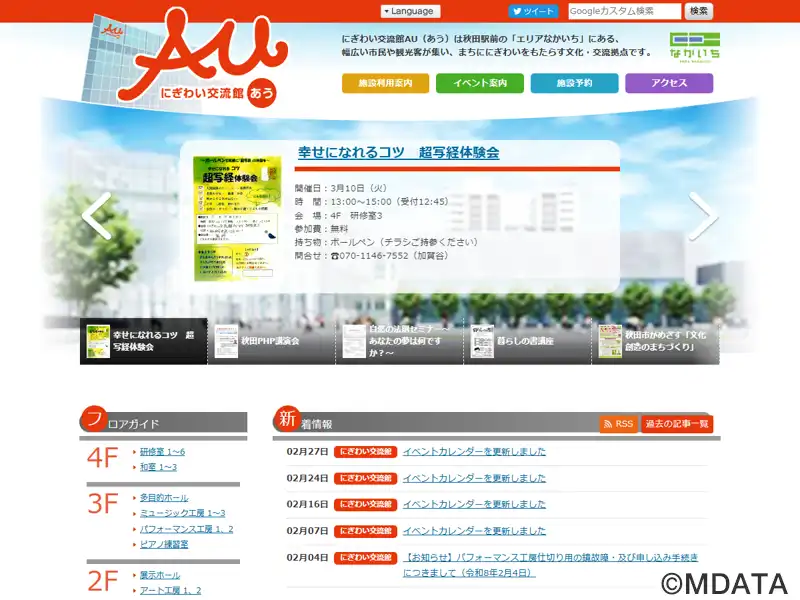
Task: Open the アクセス menu
Action: 669,83
